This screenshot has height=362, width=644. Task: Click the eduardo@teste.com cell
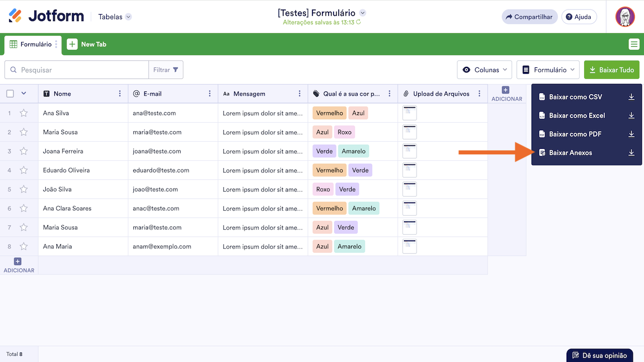click(173, 170)
